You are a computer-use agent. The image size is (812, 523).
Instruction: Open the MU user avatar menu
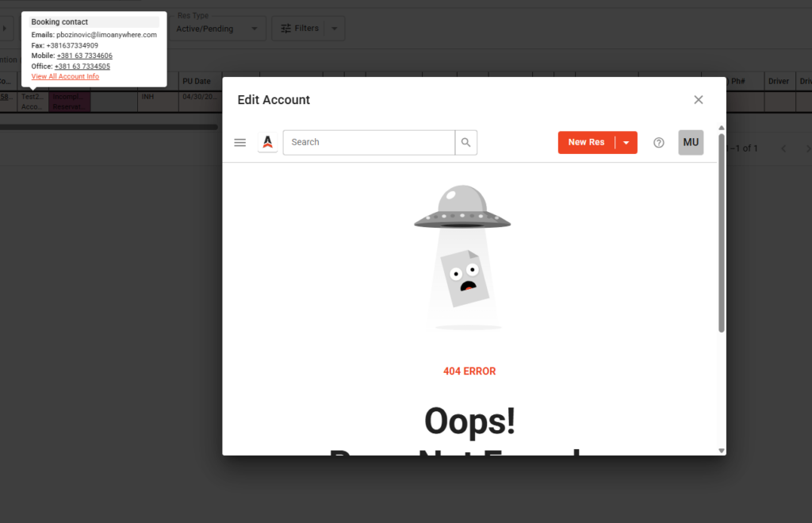point(691,143)
